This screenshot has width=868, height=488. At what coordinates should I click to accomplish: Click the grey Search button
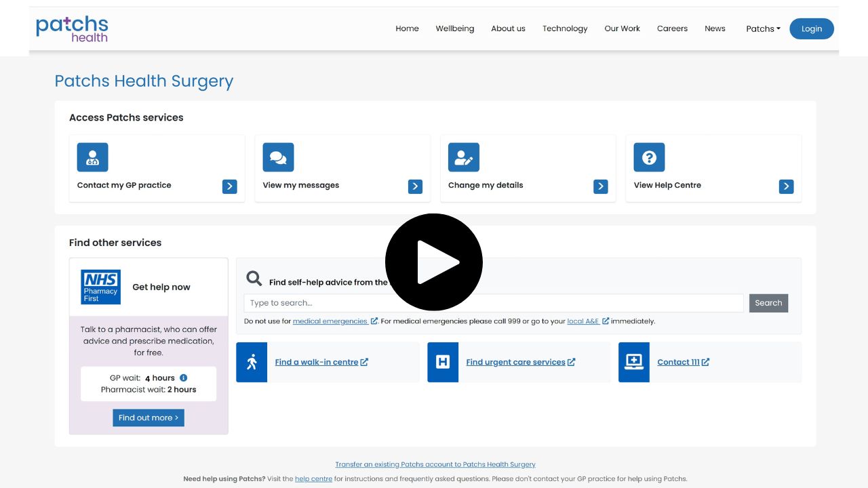[x=768, y=303]
